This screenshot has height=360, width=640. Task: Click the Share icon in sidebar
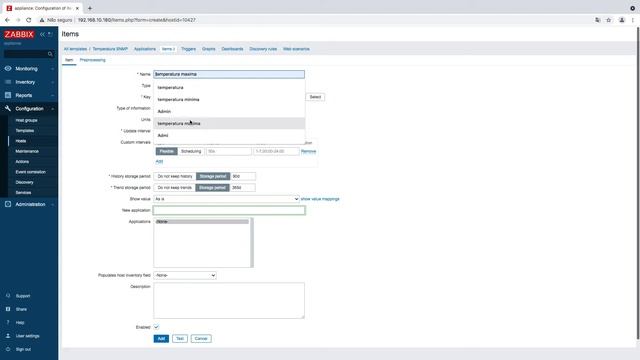click(x=8, y=309)
